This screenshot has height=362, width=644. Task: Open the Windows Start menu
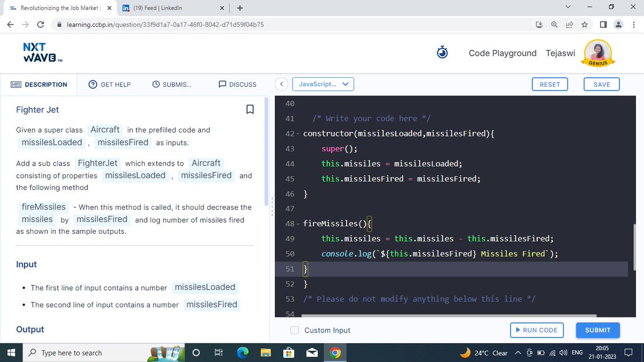10,352
